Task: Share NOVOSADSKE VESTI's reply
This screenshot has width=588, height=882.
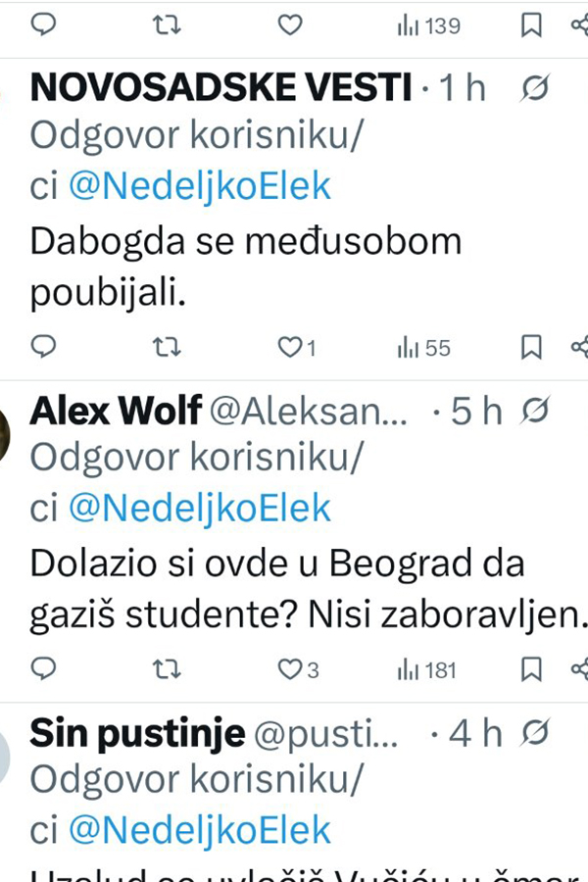Action: [x=578, y=347]
